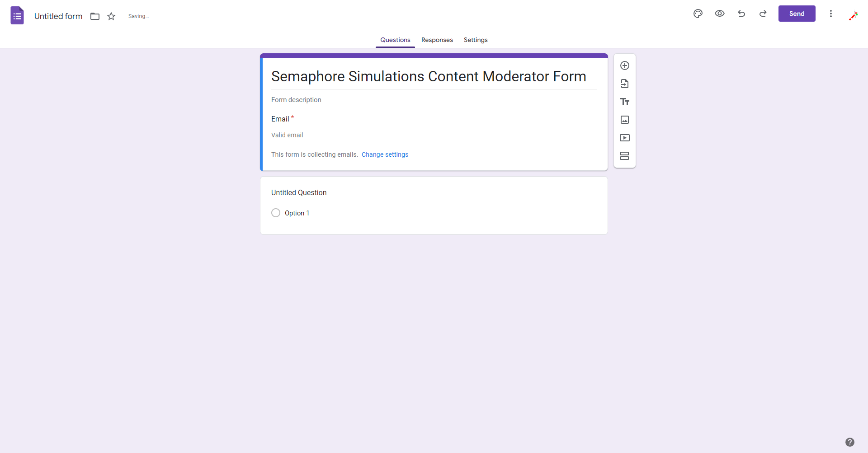
Task: Add a title and description block
Action: pos(625,102)
